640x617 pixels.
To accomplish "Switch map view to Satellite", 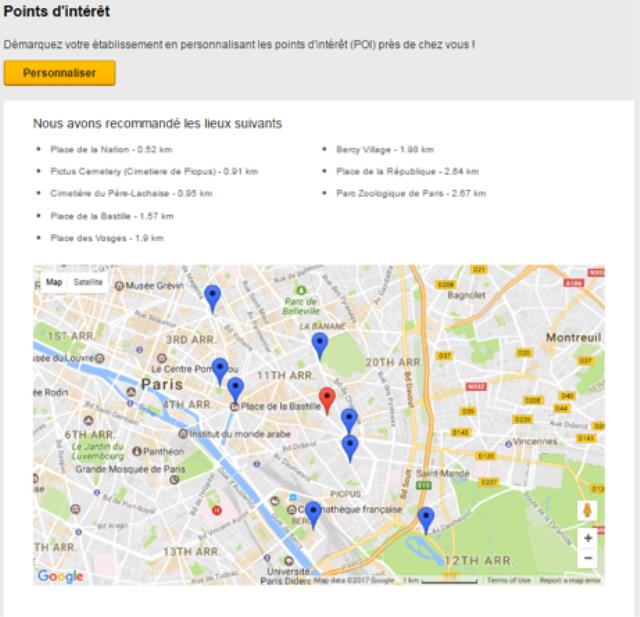I will pyautogui.click(x=88, y=282).
